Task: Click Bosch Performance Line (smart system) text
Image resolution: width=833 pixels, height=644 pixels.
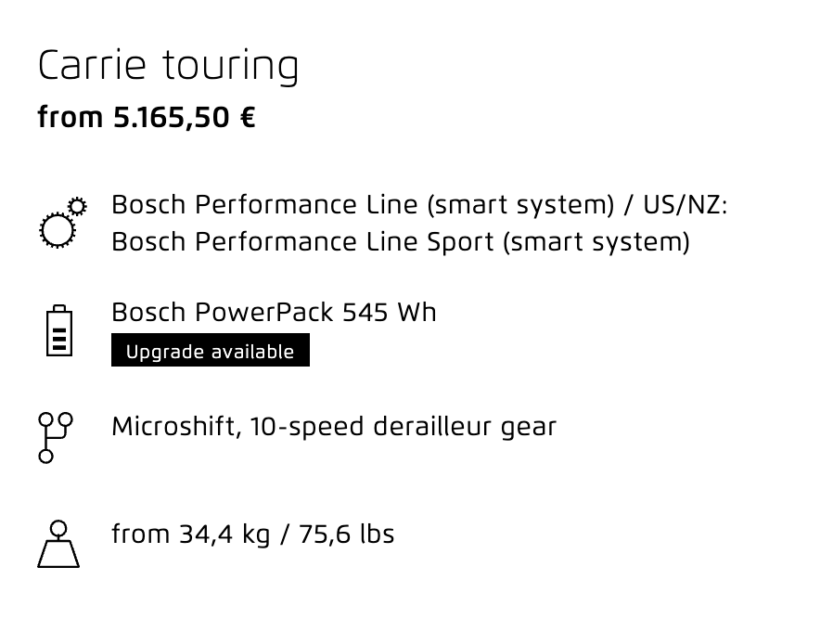Action: tap(363, 205)
